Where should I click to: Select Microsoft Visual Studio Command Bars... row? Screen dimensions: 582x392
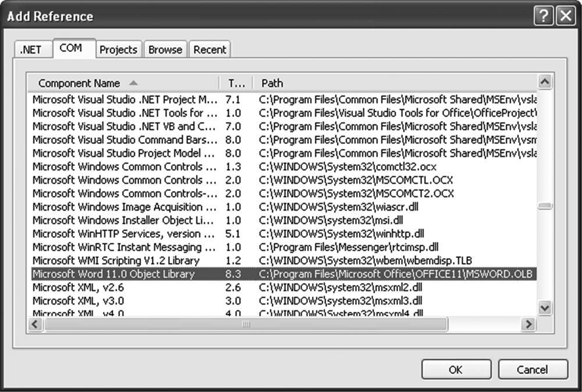(x=284, y=140)
